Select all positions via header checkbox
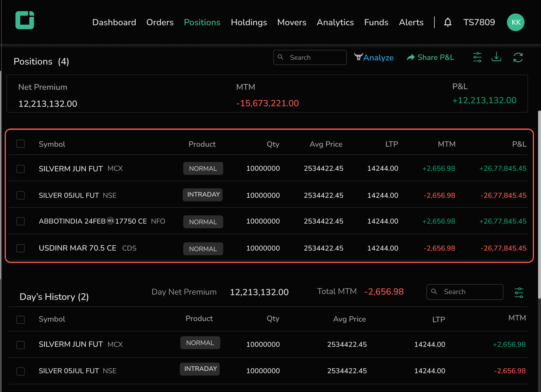 point(21,144)
